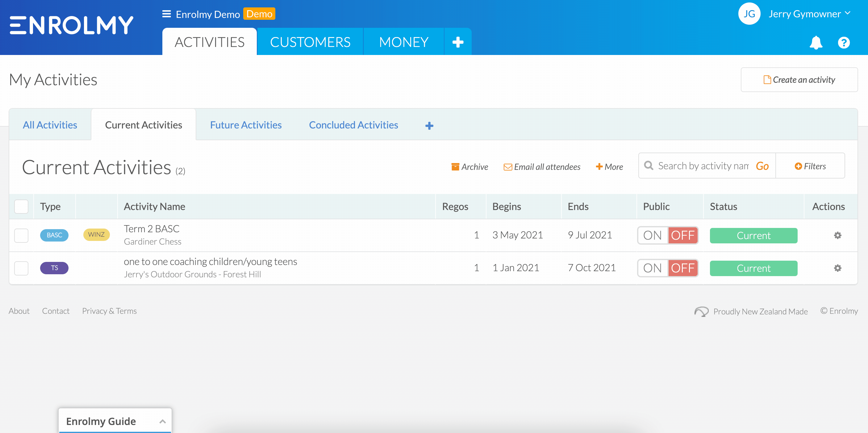Image resolution: width=868 pixels, height=433 pixels.
Task: Click the JG user avatar
Action: click(x=749, y=14)
